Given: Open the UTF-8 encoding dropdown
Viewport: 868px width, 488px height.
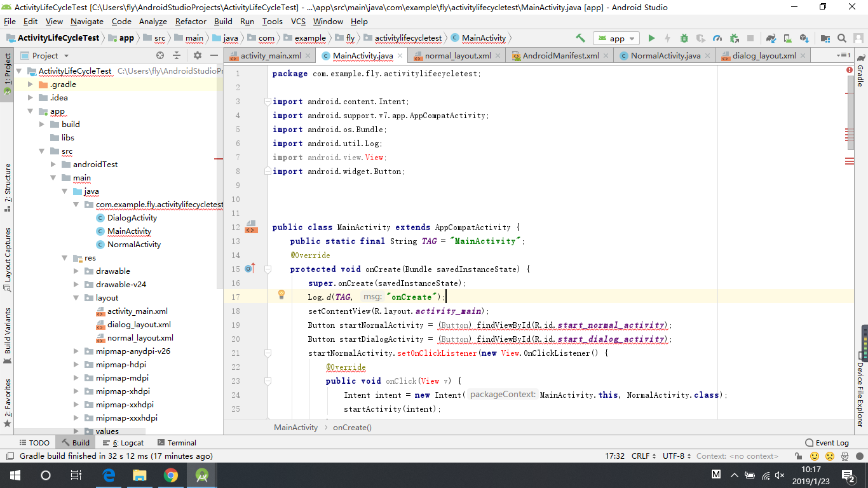Looking at the screenshot, I should [677, 456].
